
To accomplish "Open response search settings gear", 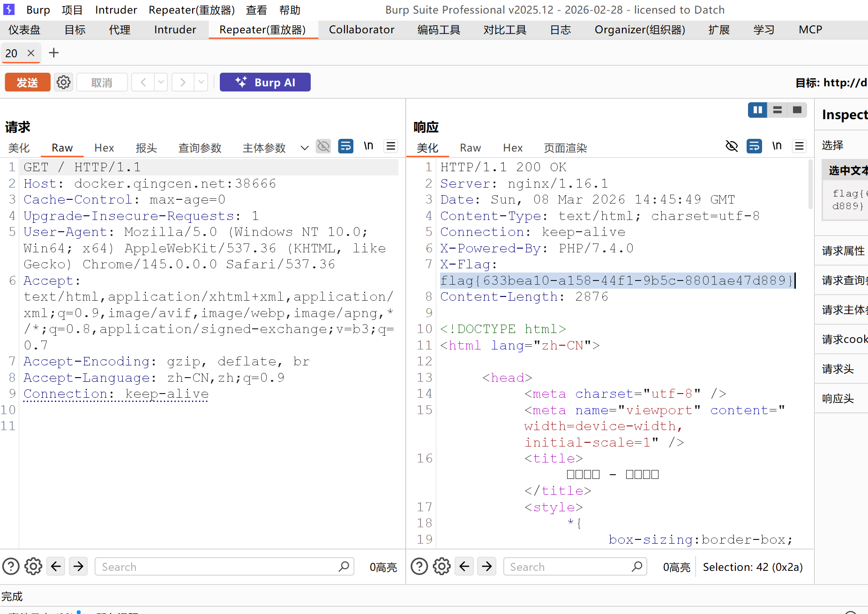I will coord(441,567).
